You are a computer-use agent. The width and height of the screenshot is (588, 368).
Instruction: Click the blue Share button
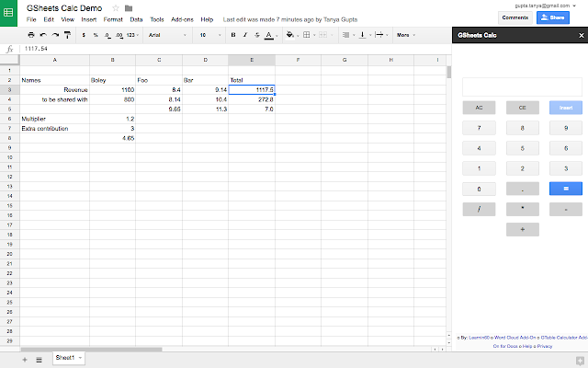pos(553,17)
